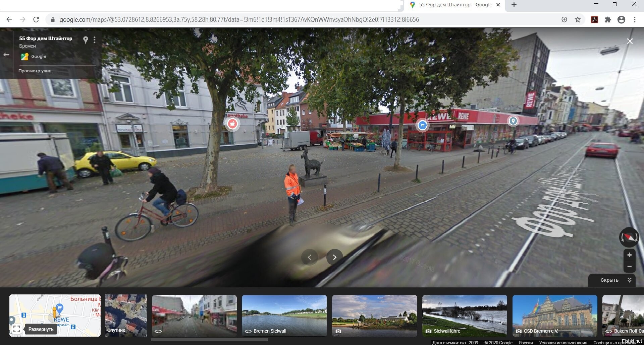Go back in browser history
644x345 pixels.
pyautogui.click(x=9, y=19)
